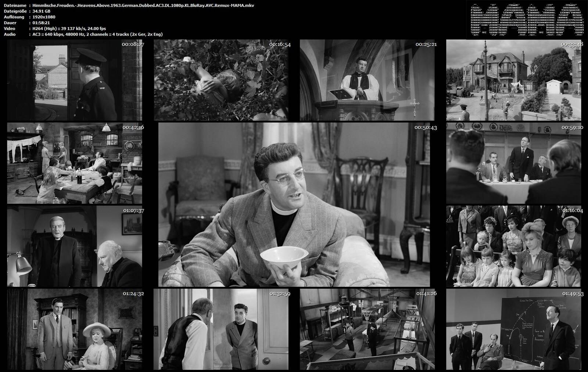Click the video info line starting with H264 (High)

(x=69, y=29)
